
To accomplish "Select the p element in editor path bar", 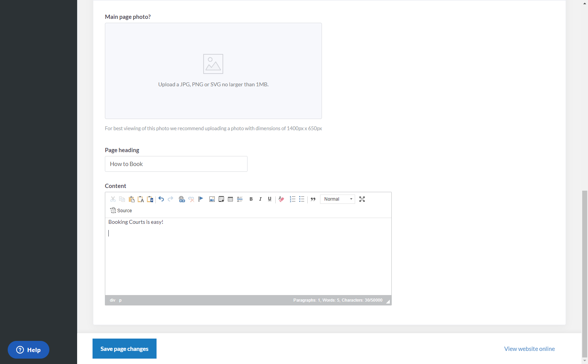I will click(x=120, y=300).
